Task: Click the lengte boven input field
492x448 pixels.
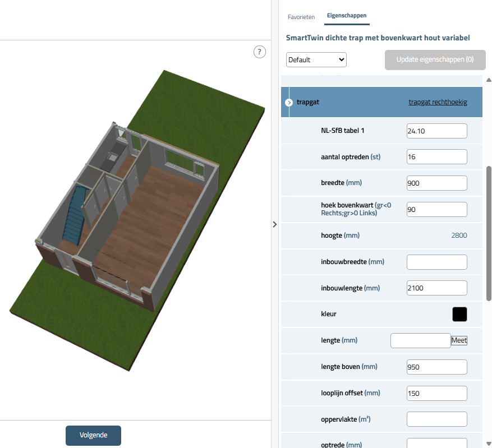Action: pos(436,367)
